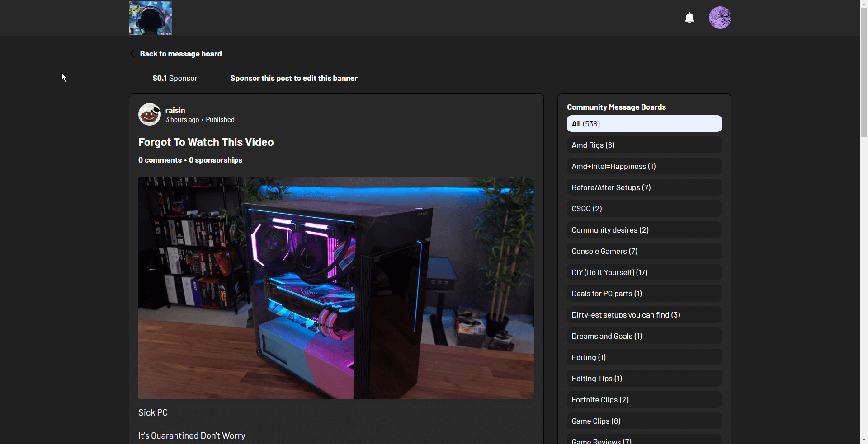Click the back chevron arrow
This screenshot has height=444, width=868.
(132, 53)
